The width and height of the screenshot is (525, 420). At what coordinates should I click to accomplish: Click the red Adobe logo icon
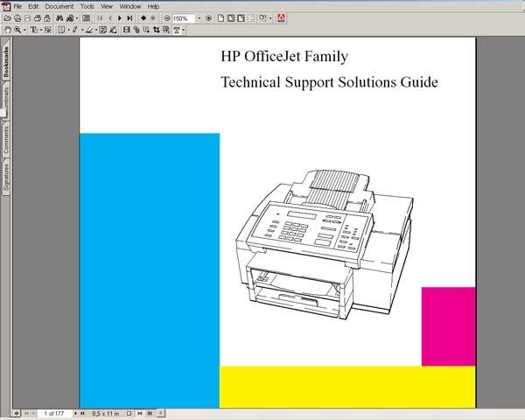point(281,18)
